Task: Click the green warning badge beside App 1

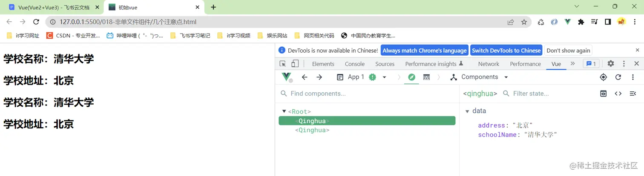Action: [x=373, y=77]
